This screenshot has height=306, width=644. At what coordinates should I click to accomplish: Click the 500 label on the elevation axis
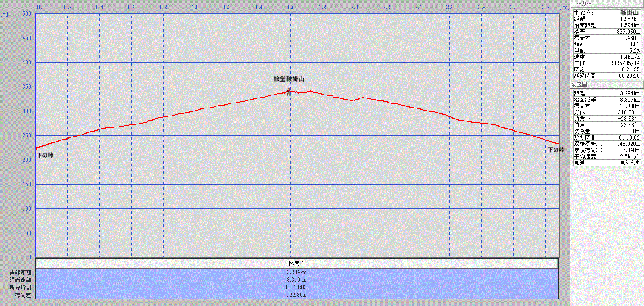[27, 14]
